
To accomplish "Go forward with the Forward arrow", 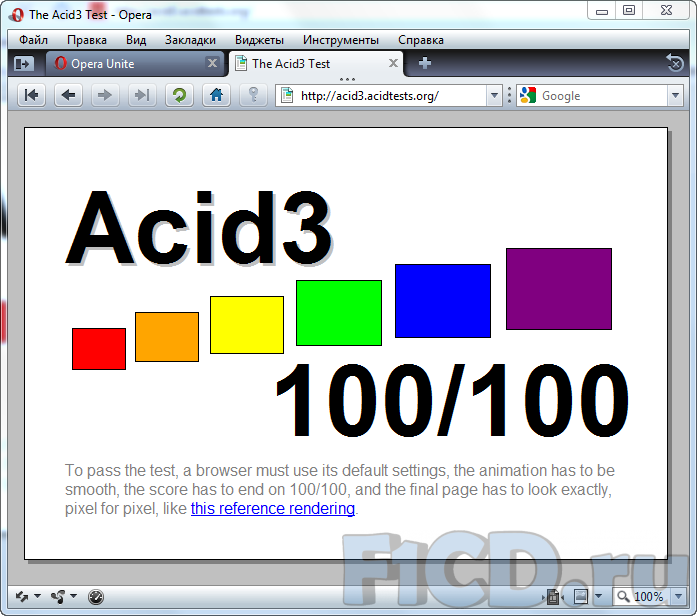I will coord(105,95).
